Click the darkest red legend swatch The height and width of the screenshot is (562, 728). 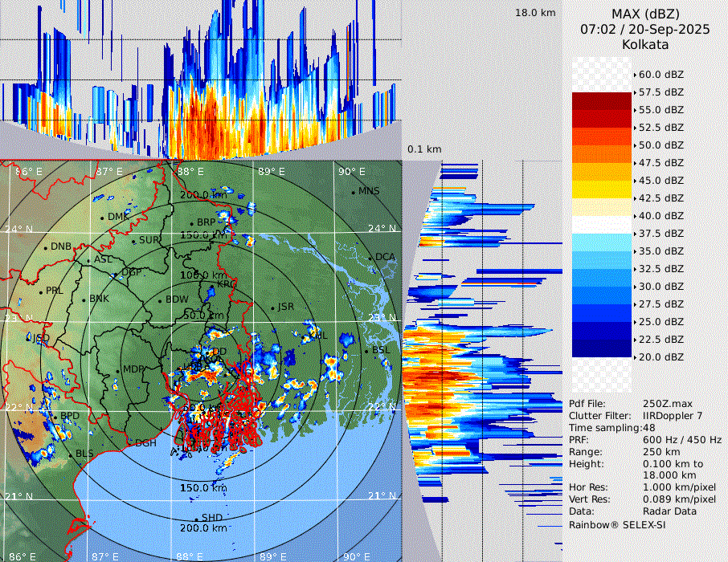point(601,101)
